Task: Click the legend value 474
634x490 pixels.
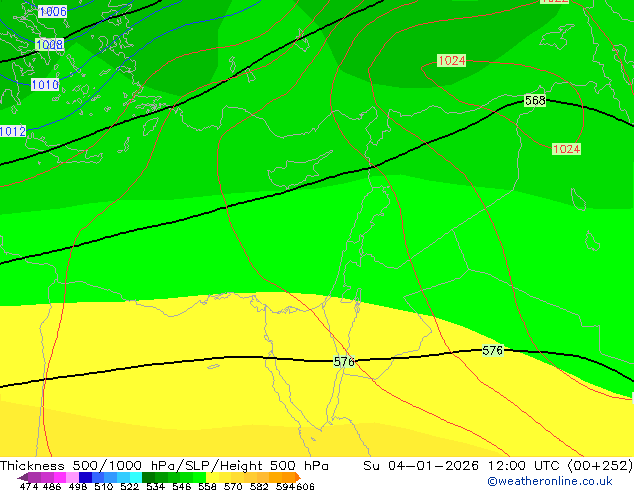Action: [29, 486]
